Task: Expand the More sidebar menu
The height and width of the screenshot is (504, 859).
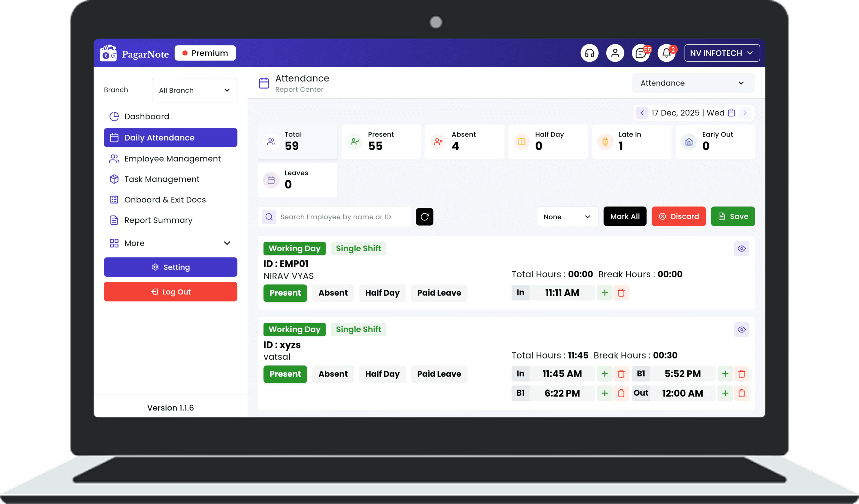Action: tap(170, 243)
